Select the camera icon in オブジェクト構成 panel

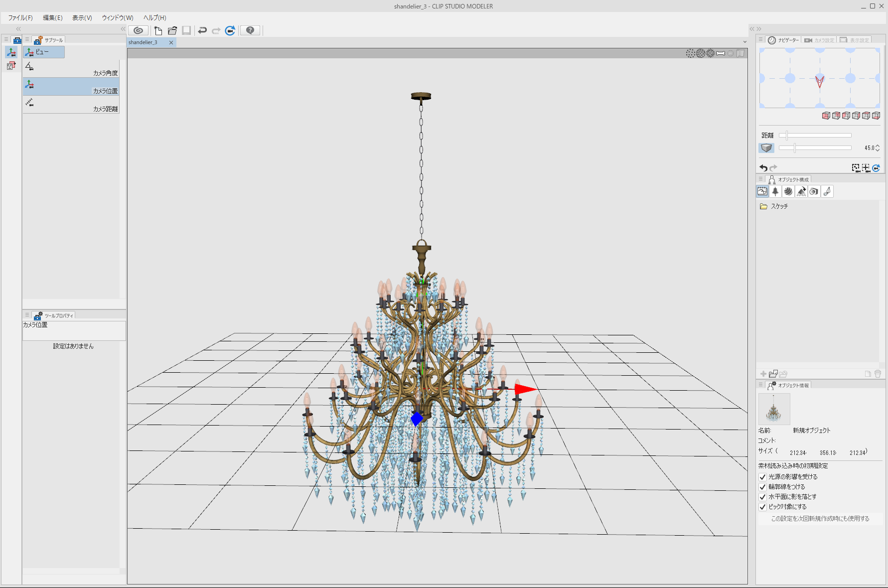[813, 191]
